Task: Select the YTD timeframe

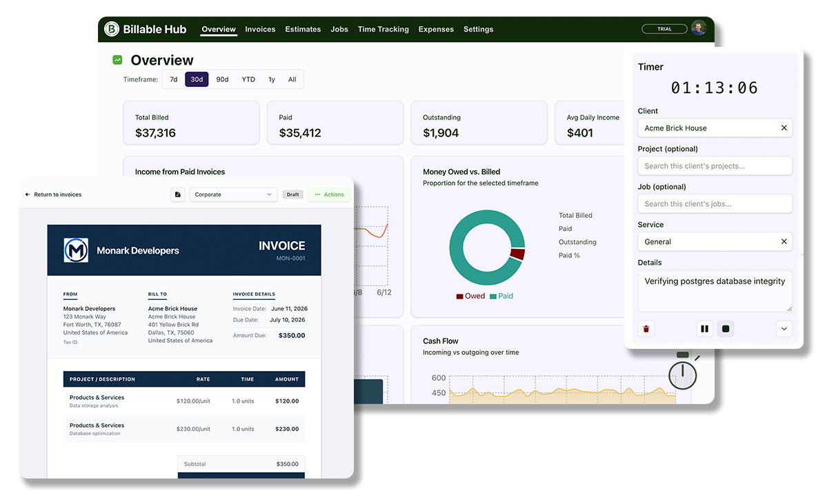Action: pyautogui.click(x=248, y=79)
